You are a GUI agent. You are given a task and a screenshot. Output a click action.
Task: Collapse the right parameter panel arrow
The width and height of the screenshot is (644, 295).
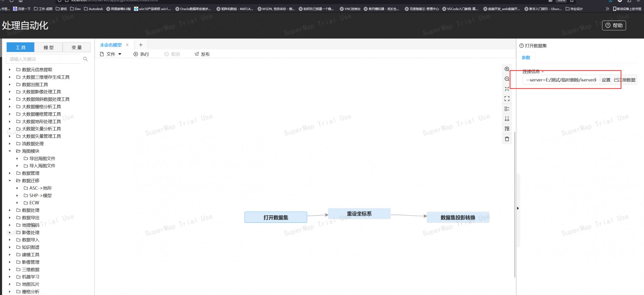[518, 208]
